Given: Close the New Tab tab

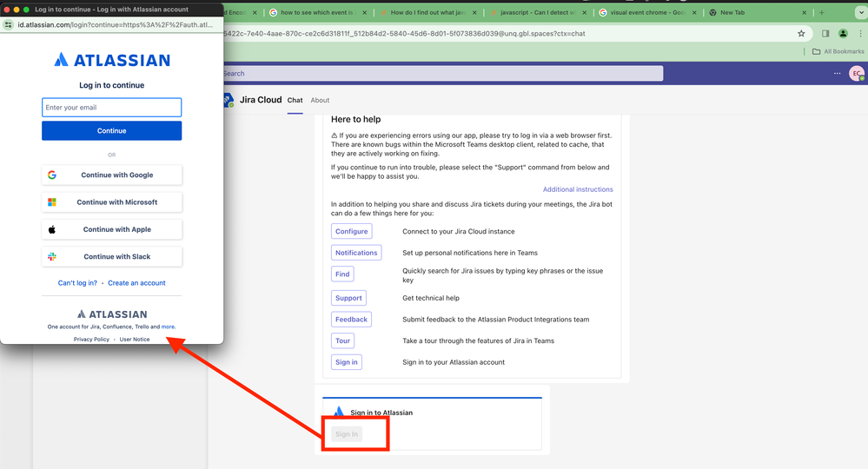Looking at the screenshot, I should click(805, 12).
